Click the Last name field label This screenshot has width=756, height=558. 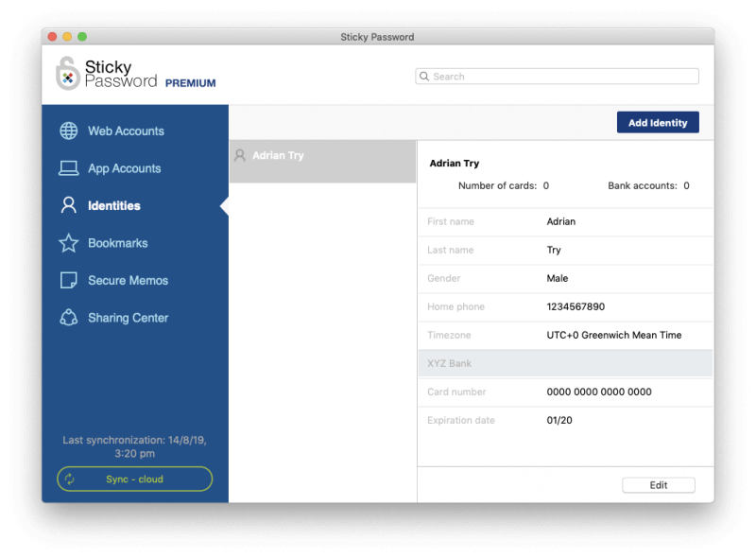point(451,250)
